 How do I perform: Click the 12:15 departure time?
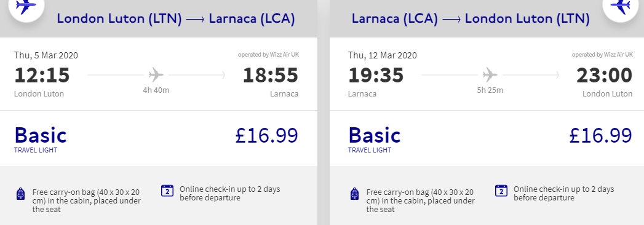coord(42,76)
